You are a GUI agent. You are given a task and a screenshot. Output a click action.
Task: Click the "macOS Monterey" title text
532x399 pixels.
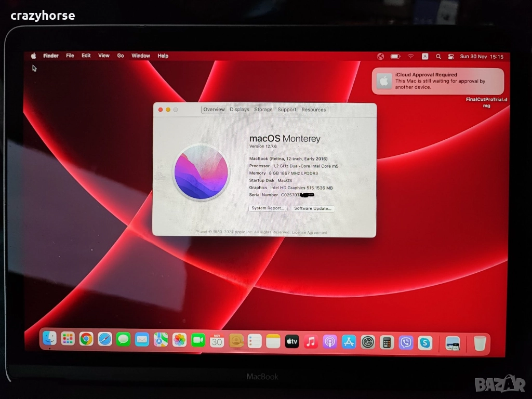285,138
